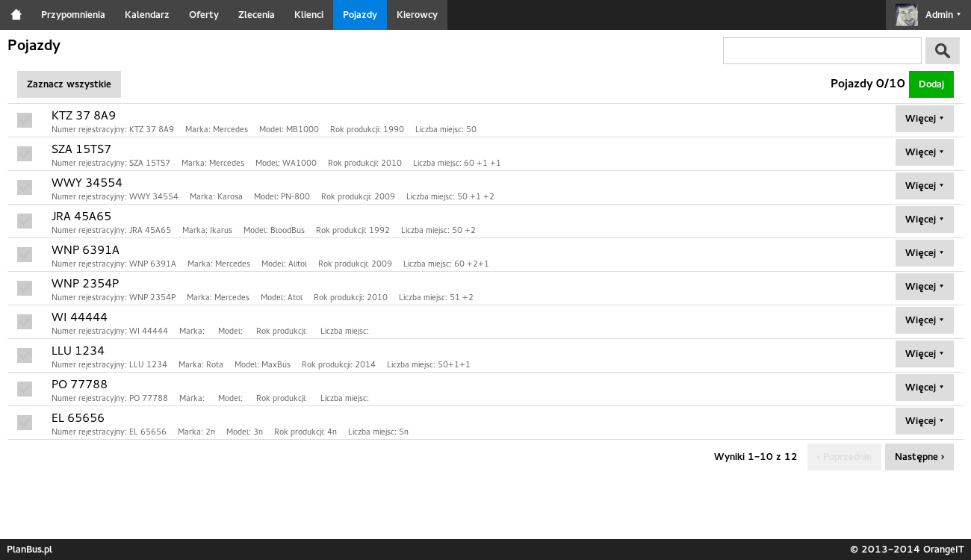Show Więcej options for WNP 6391A
Screen dimensions: 971x560
coord(925,253)
